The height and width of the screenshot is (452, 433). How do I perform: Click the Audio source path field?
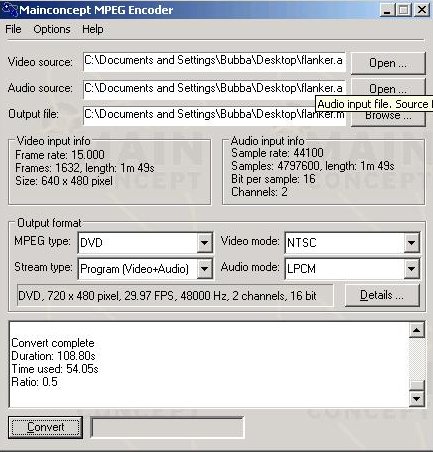pos(214,89)
